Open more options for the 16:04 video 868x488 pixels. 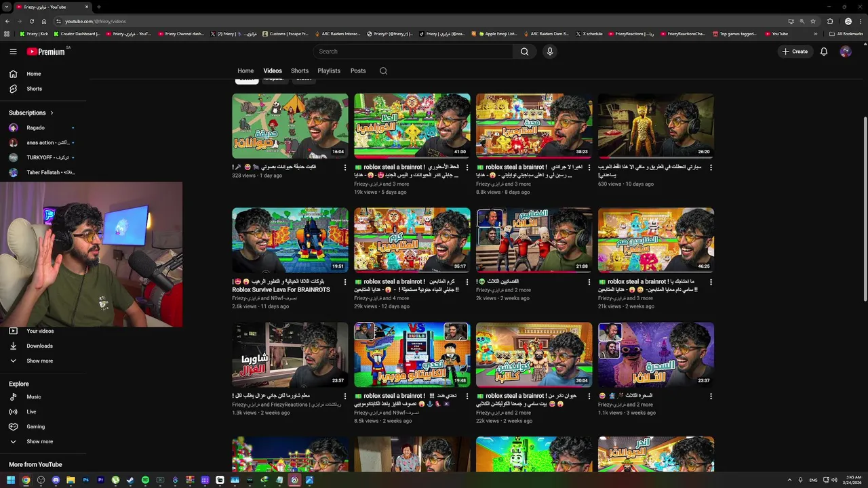344,167
